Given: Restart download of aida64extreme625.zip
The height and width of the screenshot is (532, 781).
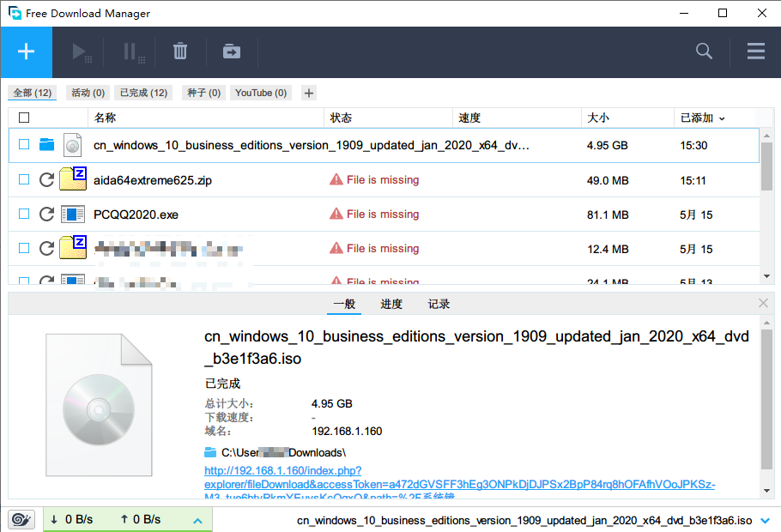Looking at the screenshot, I should [x=47, y=180].
